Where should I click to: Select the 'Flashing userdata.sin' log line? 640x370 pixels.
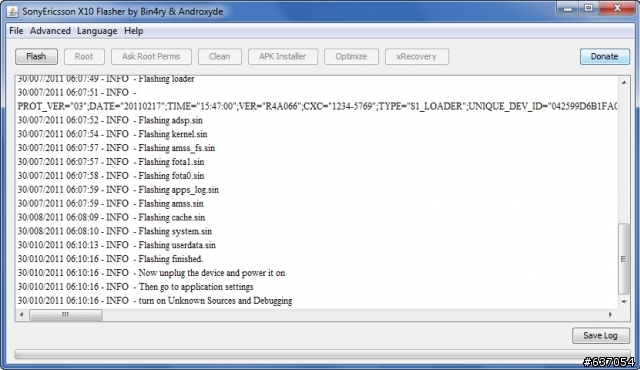click(x=116, y=245)
